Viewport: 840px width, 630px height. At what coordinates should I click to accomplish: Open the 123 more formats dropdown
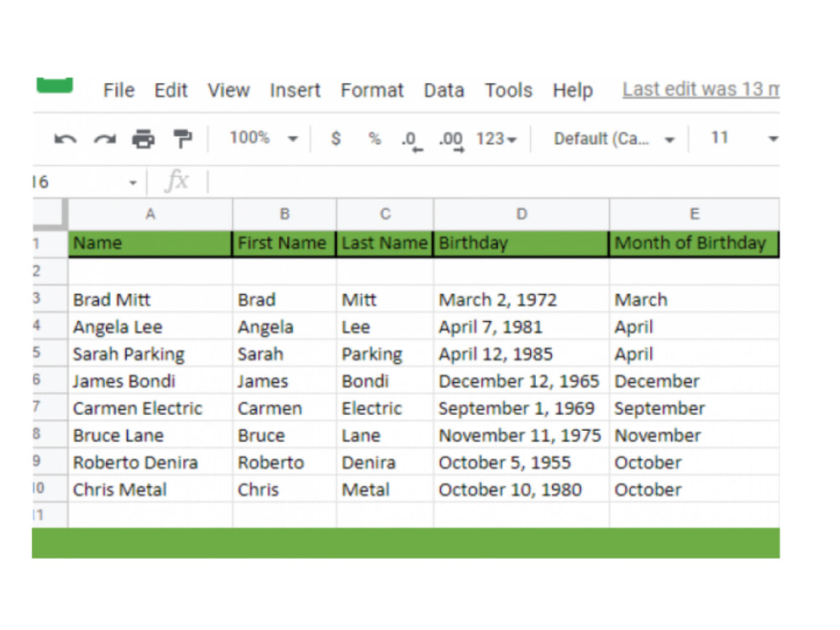(x=496, y=139)
